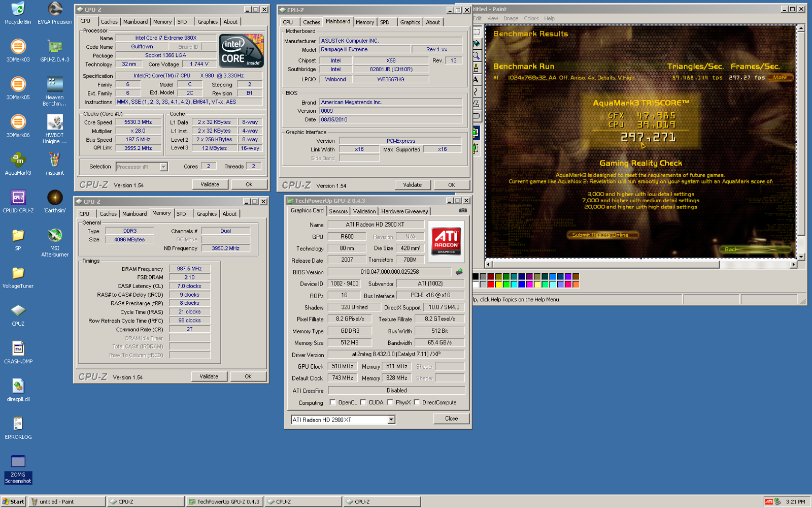Open the EVGA Precision desktop icon

(x=55, y=13)
